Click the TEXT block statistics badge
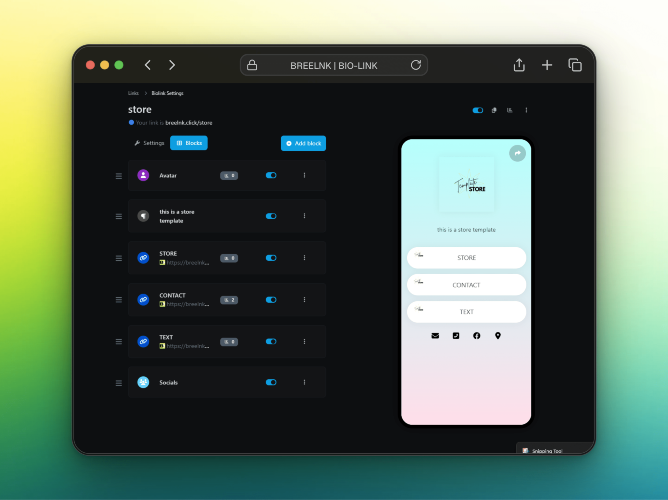 pyautogui.click(x=229, y=342)
